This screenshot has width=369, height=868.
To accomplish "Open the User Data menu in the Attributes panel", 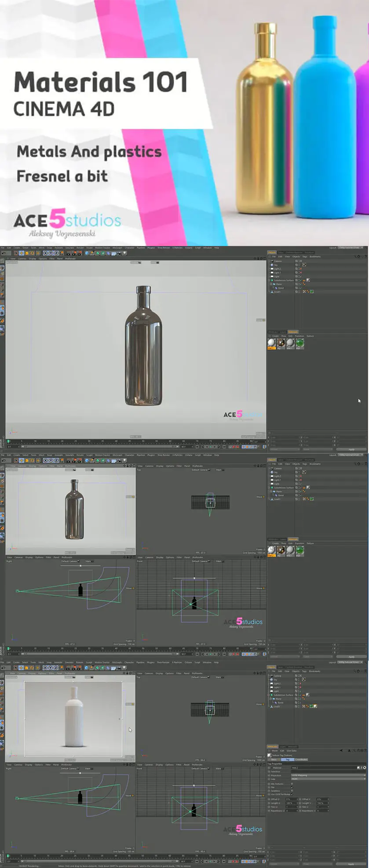I will pos(292,751).
